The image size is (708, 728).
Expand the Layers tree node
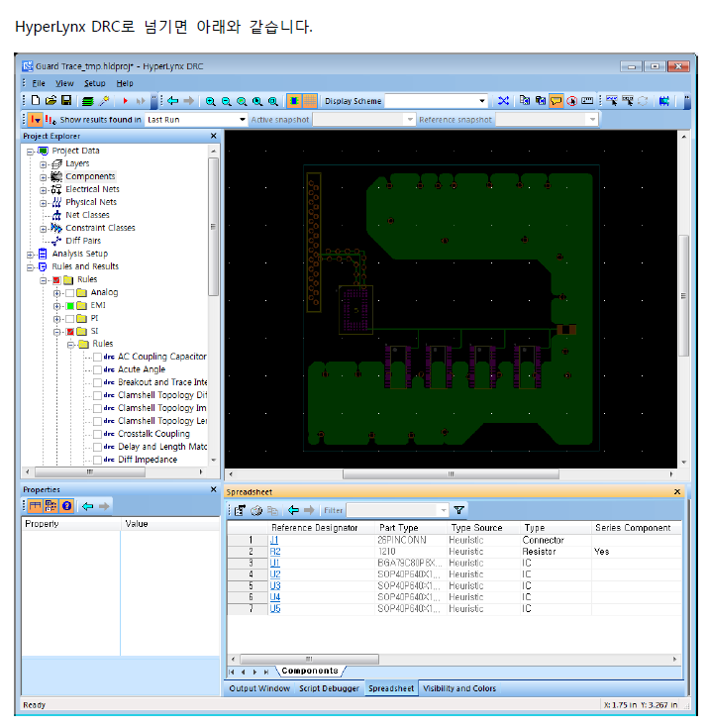point(44,163)
